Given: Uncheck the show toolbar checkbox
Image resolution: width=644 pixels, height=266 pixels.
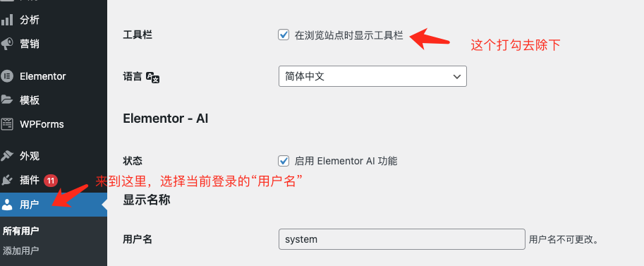Looking at the screenshot, I should (x=284, y=35).
